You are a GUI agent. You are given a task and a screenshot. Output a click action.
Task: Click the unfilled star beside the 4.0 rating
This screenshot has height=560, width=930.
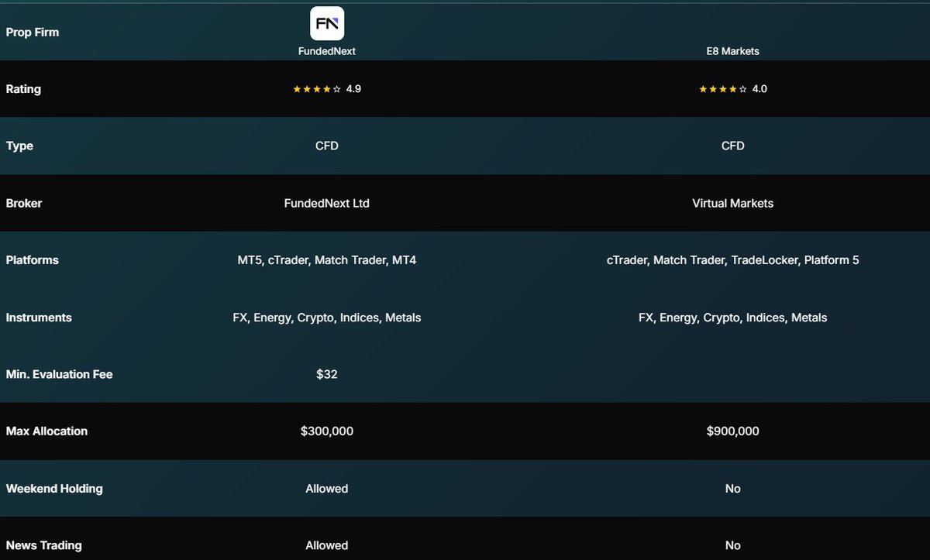(x=743, y=89)
